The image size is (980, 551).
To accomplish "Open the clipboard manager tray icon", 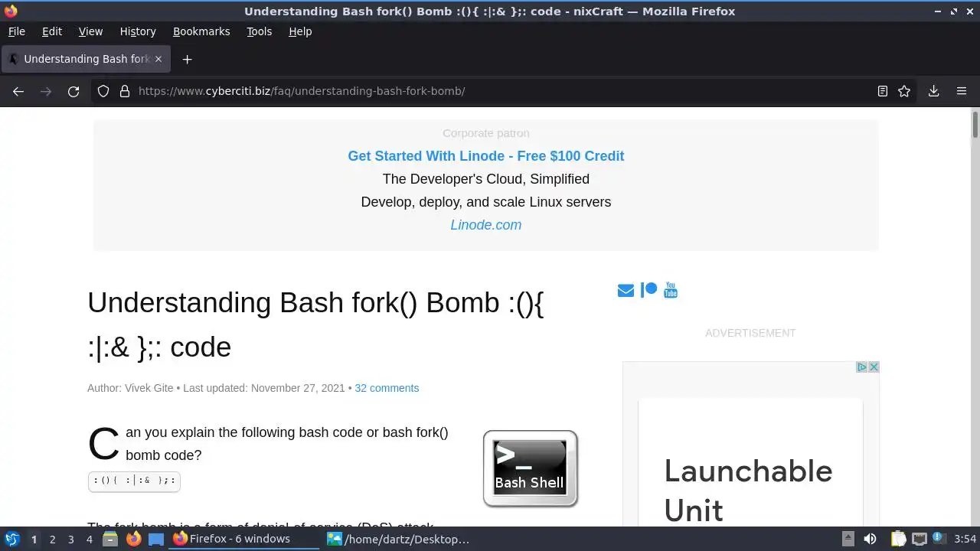I will pyautogui.click(x=898, y=539).
